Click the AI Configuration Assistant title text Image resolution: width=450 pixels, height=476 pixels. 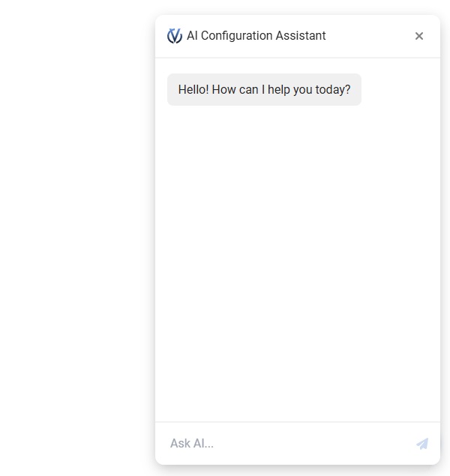256,36
